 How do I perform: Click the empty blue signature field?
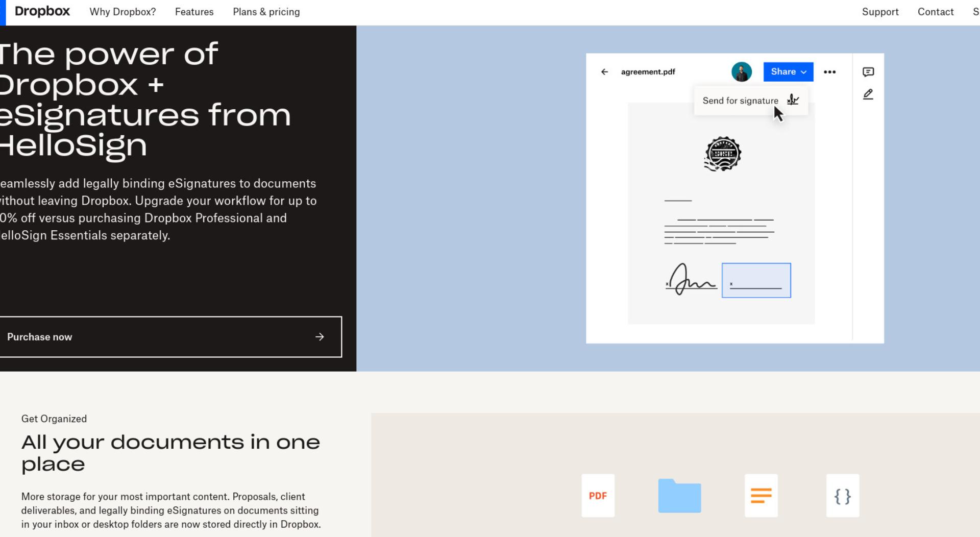[756, 280]
